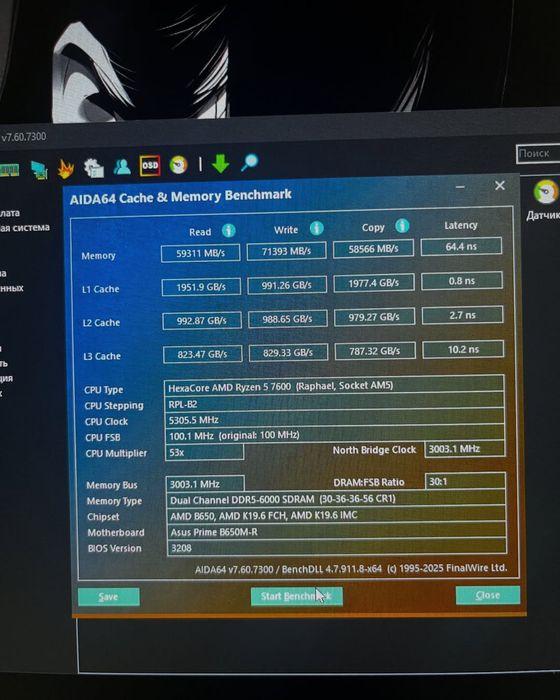Click the Copy info icon
Screen dimensions: 560x700
click(x=402, y=225)
